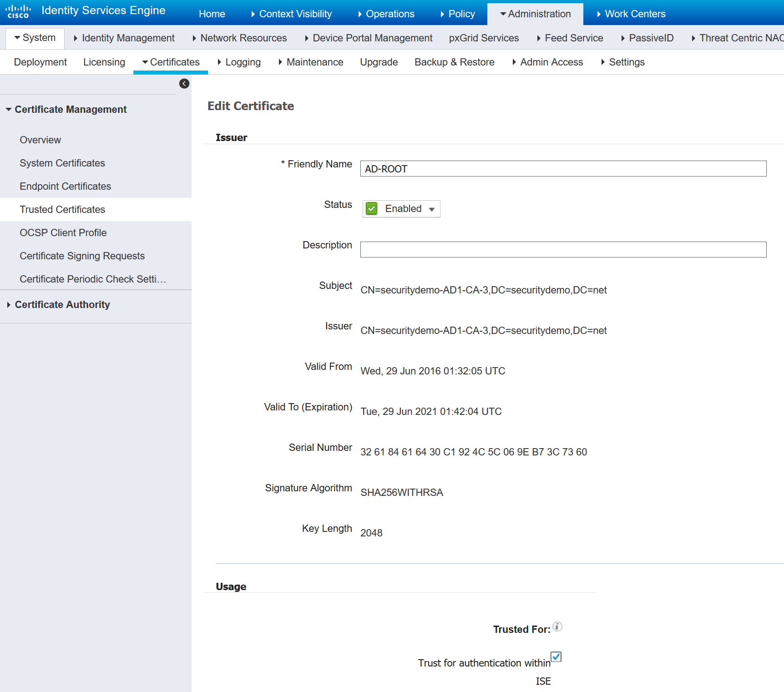Open pxGrid Services
The height and width of the screenshot is (692, 784).
tap(484, 38)
